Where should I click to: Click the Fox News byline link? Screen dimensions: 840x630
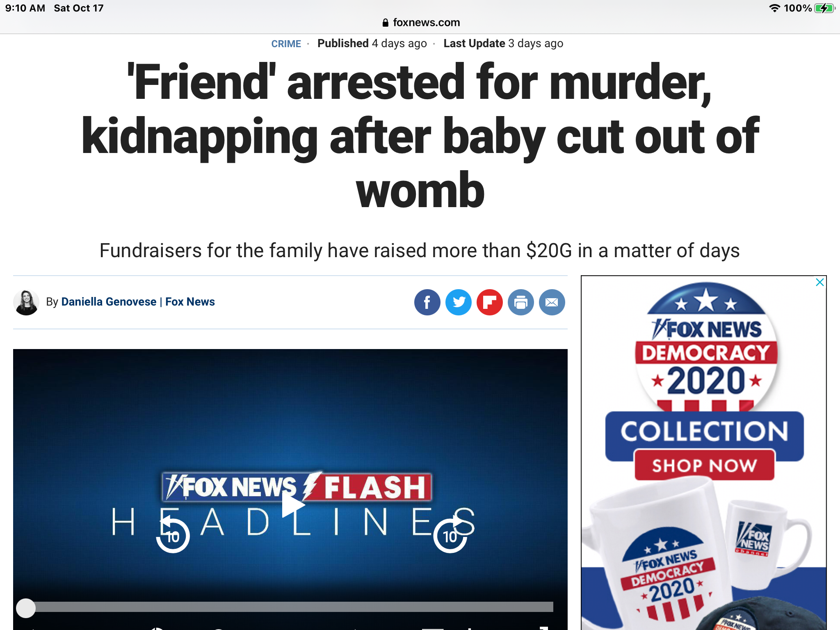tap(190, 302)
